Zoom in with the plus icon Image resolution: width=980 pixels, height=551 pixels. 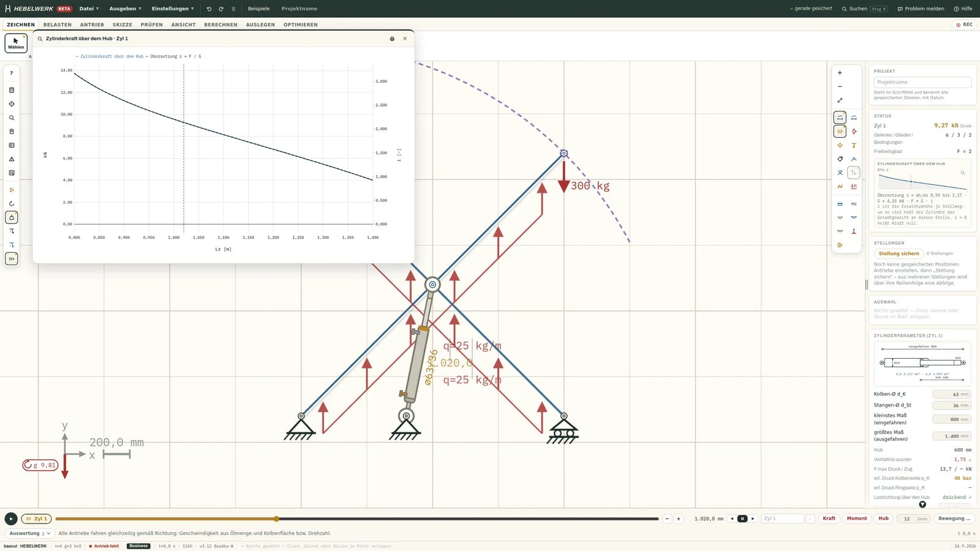[x=840, y=73]
